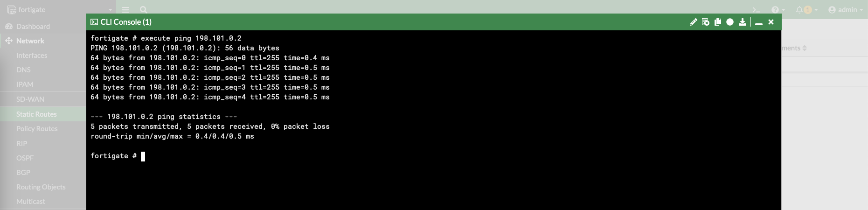Toggle the sidebar hamburger menu

coord(125,9)
